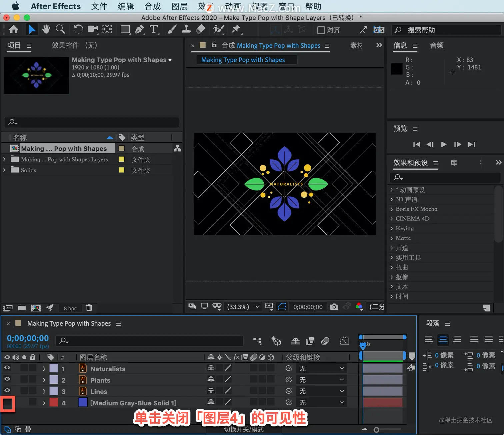
Task: Create a new composition from Project panel
Action: [x=36, y=308]
